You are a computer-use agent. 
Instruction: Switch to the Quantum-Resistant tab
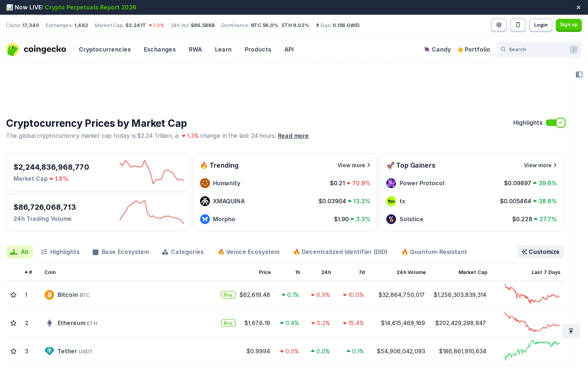pyautogui.click(x=434, y=252)
